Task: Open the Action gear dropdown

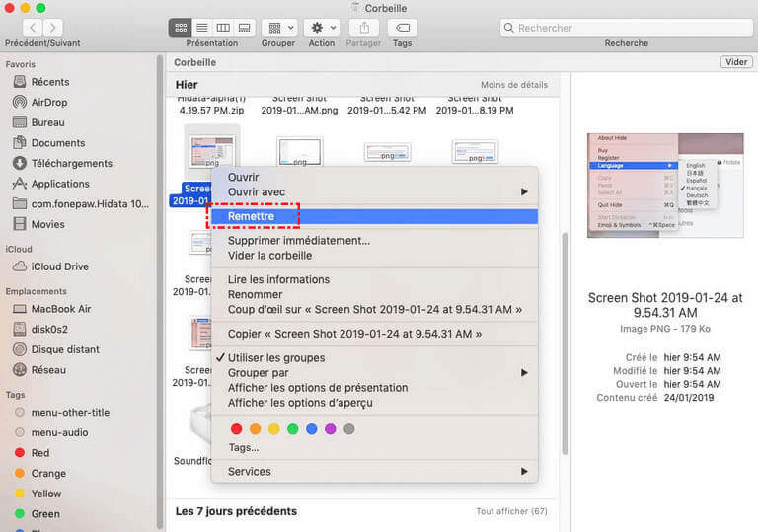Action: 321,28
